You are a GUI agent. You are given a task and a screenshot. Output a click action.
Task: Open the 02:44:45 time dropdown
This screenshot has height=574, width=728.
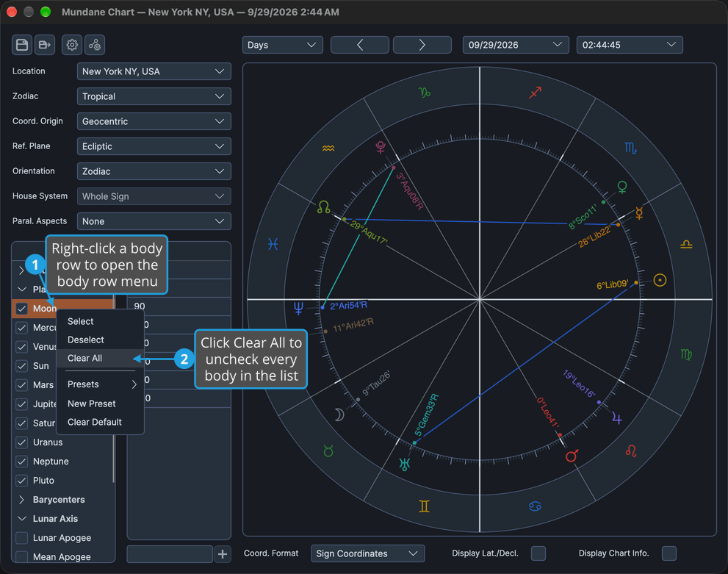(630, 45)
